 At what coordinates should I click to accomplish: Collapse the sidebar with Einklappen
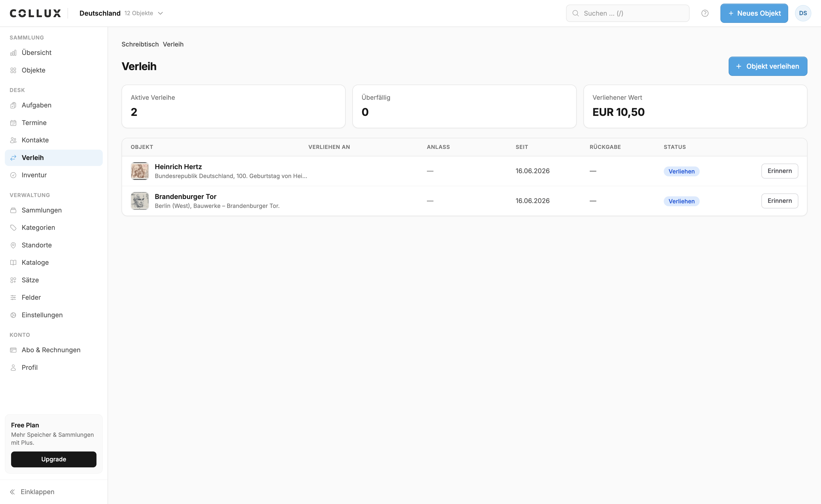[32, 492]
